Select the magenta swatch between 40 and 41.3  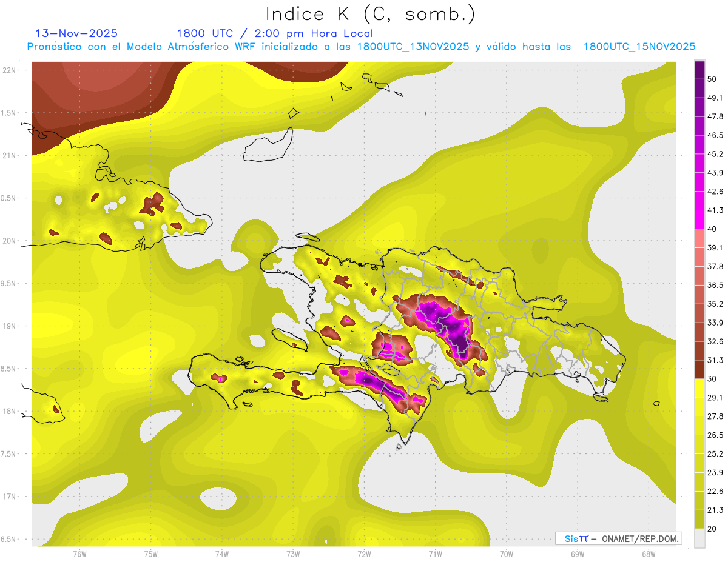click(700, 219)
